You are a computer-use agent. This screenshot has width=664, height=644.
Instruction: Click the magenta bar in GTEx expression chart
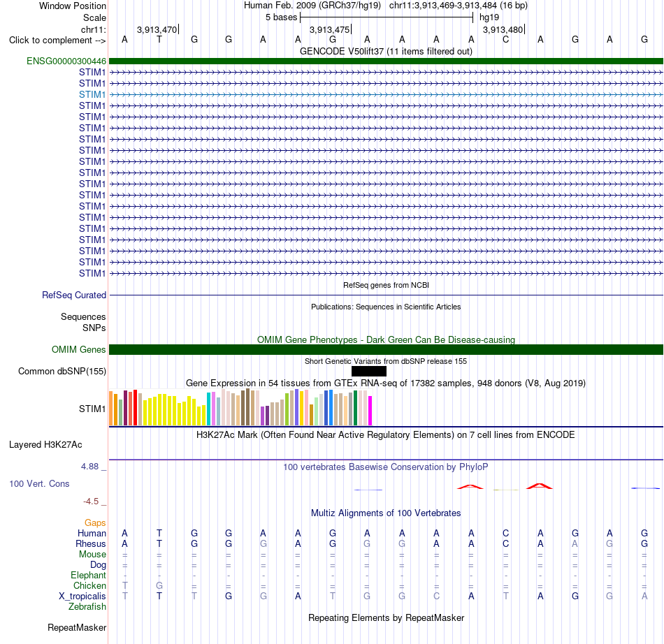[x=370, y=411]
